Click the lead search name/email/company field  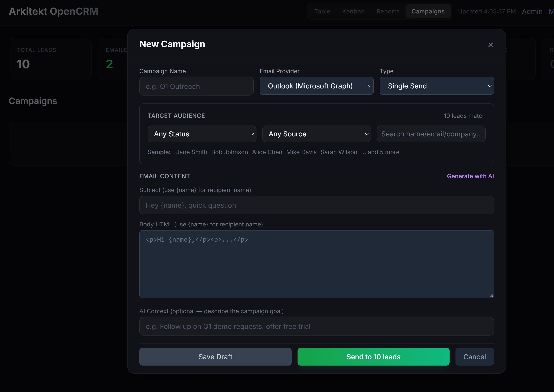coord(431,134)
